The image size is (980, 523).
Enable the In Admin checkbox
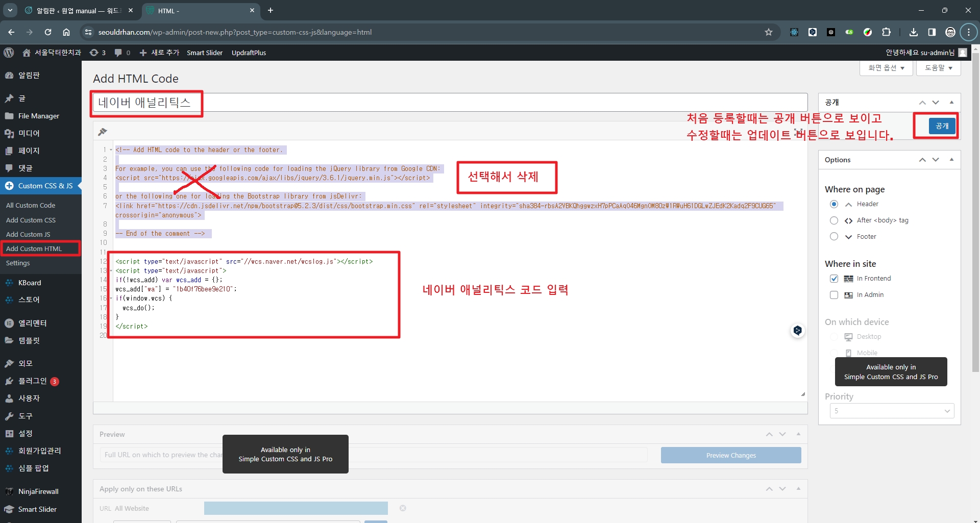tap(834, 295)
